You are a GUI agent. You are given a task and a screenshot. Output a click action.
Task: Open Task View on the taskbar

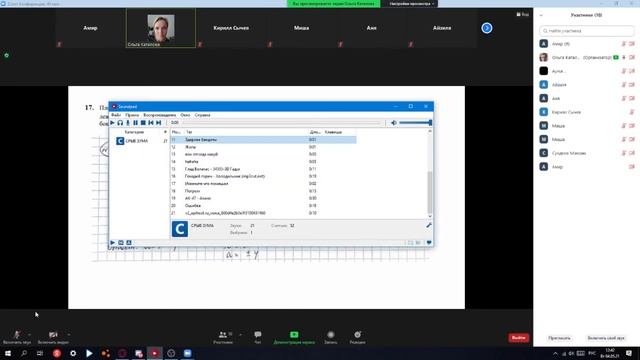(40, 353)
